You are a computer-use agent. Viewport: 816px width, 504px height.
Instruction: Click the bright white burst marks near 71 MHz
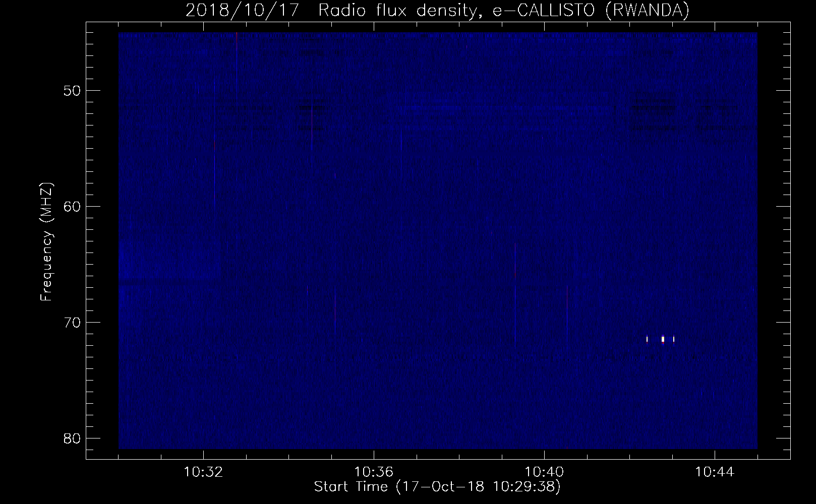click(x=660, y=339)
